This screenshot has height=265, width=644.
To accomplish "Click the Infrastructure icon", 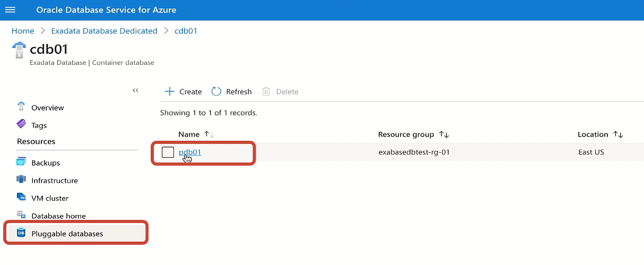I will [x=21, y=180].
